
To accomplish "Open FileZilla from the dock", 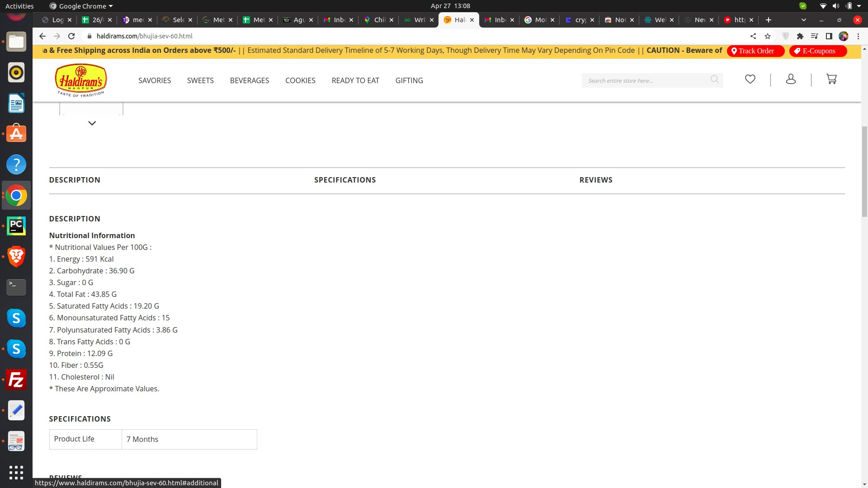I will [x=16, y=380].
